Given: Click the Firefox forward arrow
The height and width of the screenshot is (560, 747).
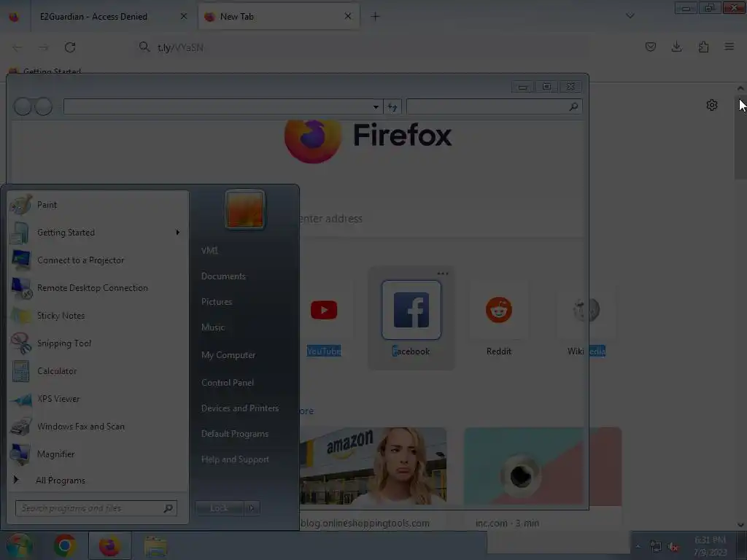Looking at the screenshot, I should [x=43, y=47].
